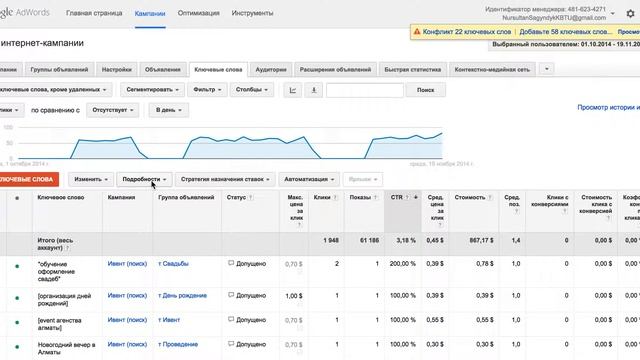Image resolution: width=640 pixels, height=360 pixels.
Task: Click help icon next to Итого (весь аккаунт)
Action: (68, 248)
